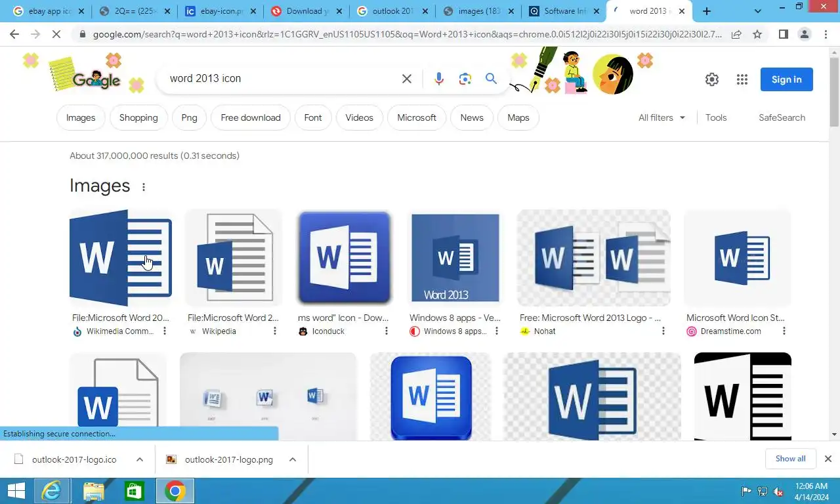Open the Iconduck ms word icon thumbnail
Viewport: 840px width, 504px height.
point(345,258)
